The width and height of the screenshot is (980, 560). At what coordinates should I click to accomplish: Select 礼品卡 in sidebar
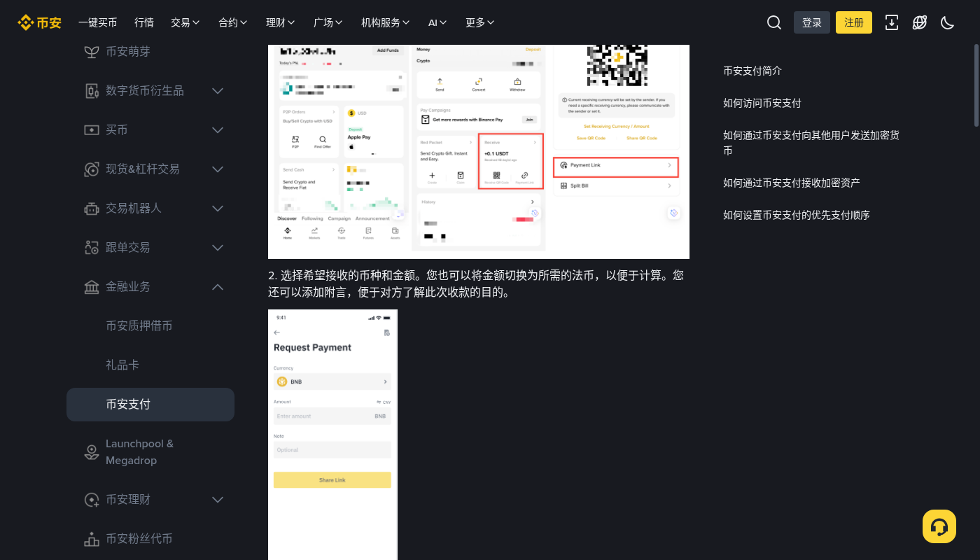pos(122,365)
